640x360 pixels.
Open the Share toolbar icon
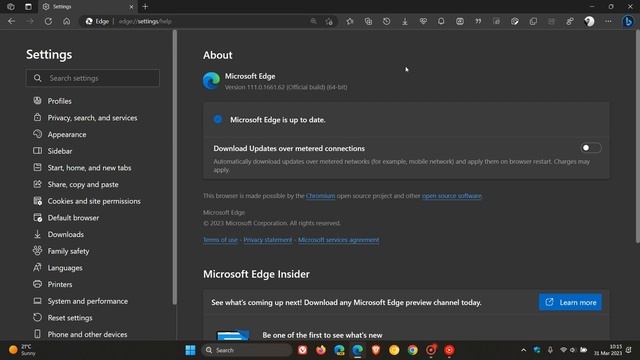(570, 21)
